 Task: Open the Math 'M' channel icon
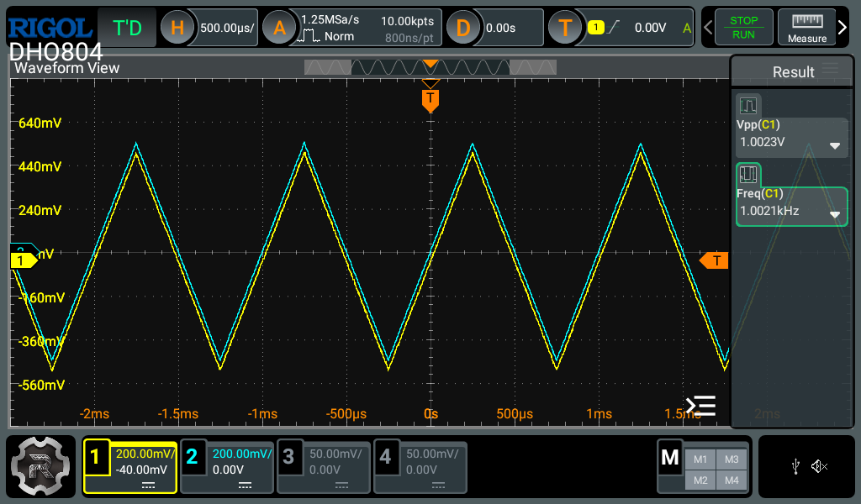tap(670, 458)
